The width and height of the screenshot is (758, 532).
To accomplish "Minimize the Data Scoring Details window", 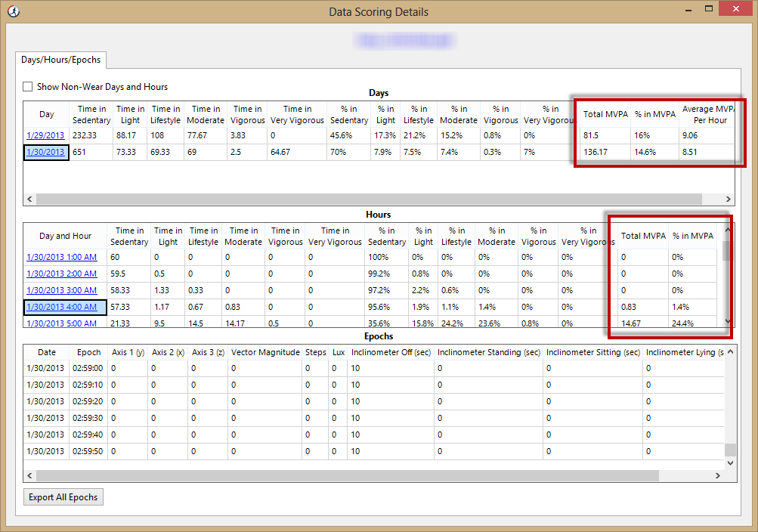I will [x=688, y=8].
